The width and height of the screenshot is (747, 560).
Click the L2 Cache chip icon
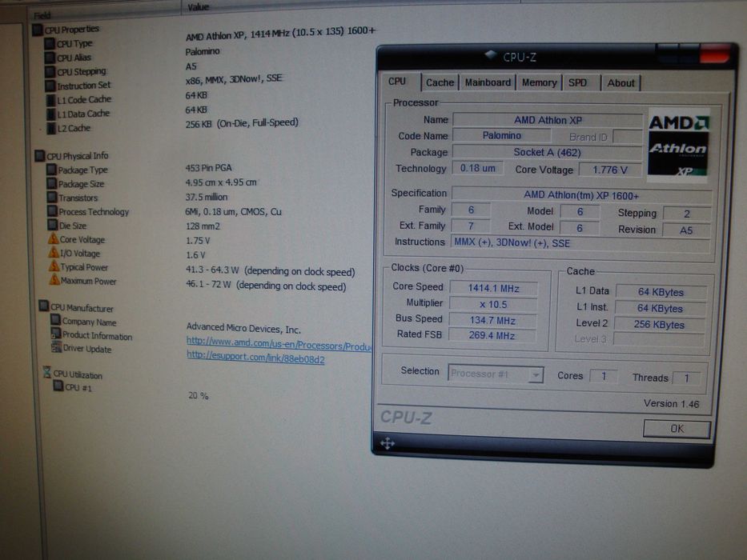pyautogui.click(x=51, y=128)
